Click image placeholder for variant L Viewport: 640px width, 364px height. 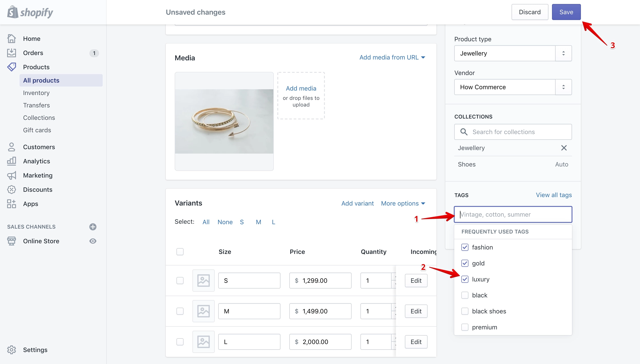tap(204, 342)
